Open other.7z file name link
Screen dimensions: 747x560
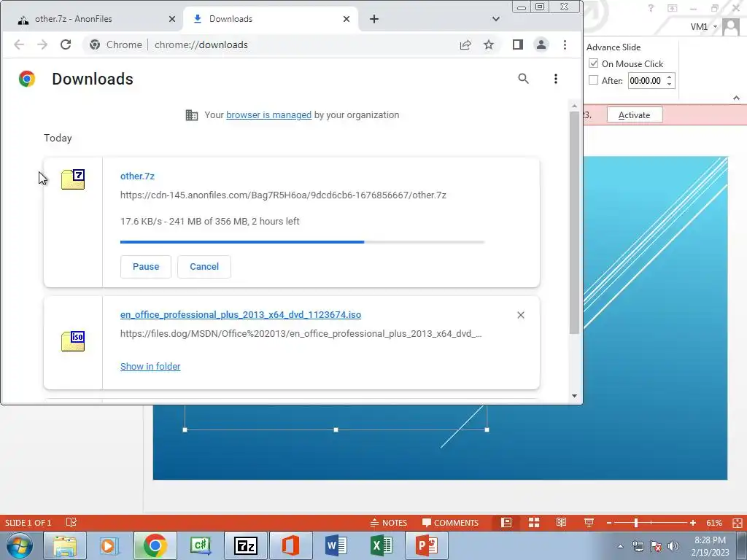[137, 176]
